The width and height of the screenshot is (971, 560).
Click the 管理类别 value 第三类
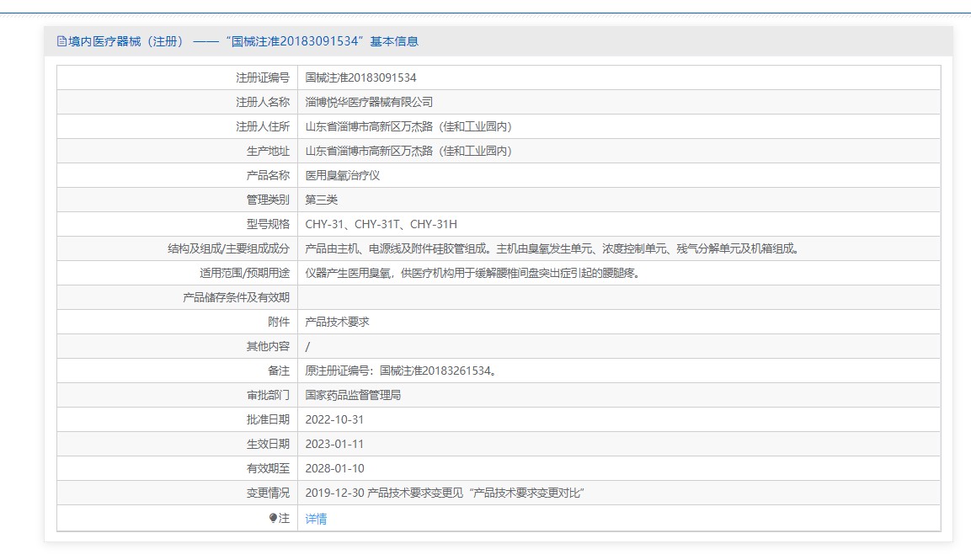click(x=322, y=200)
